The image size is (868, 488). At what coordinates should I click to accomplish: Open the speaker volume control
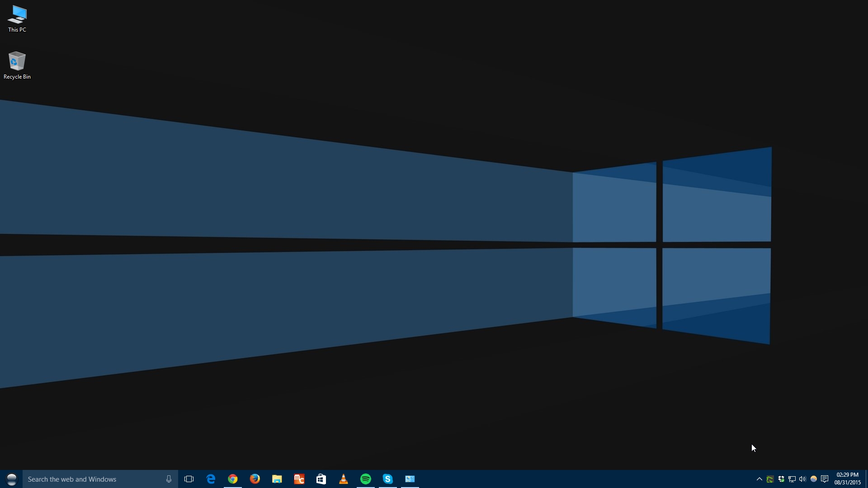pyautogui.click(x=802, y=479)
